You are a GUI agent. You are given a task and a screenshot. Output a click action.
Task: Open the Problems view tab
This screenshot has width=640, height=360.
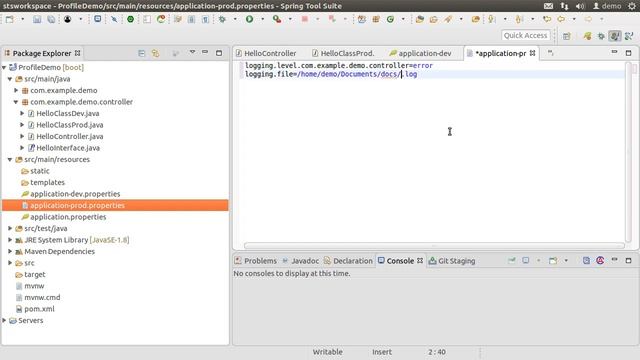[256, 260]
